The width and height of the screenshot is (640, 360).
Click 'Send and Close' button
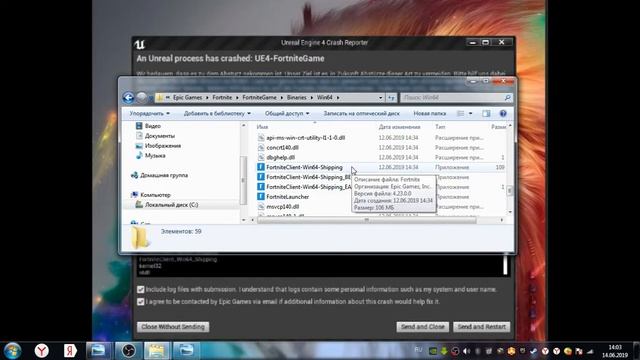422,327
